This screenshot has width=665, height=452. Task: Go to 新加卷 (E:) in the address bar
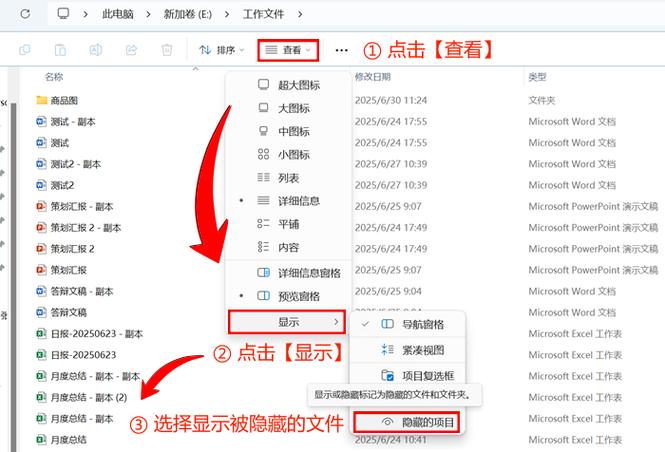click(187, 14)
